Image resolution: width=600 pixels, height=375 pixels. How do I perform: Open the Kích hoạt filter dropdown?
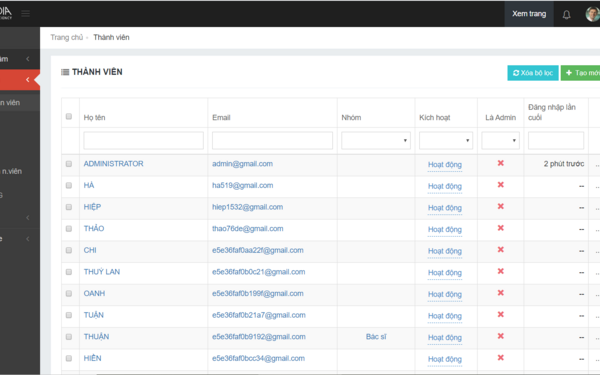point(446,140)
